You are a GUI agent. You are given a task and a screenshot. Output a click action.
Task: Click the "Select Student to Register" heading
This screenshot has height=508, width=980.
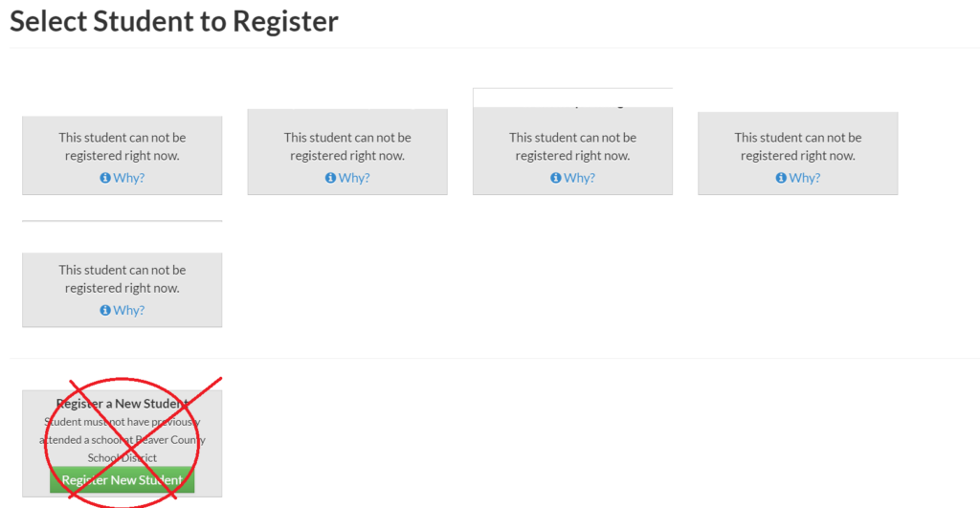coord(174,21)
